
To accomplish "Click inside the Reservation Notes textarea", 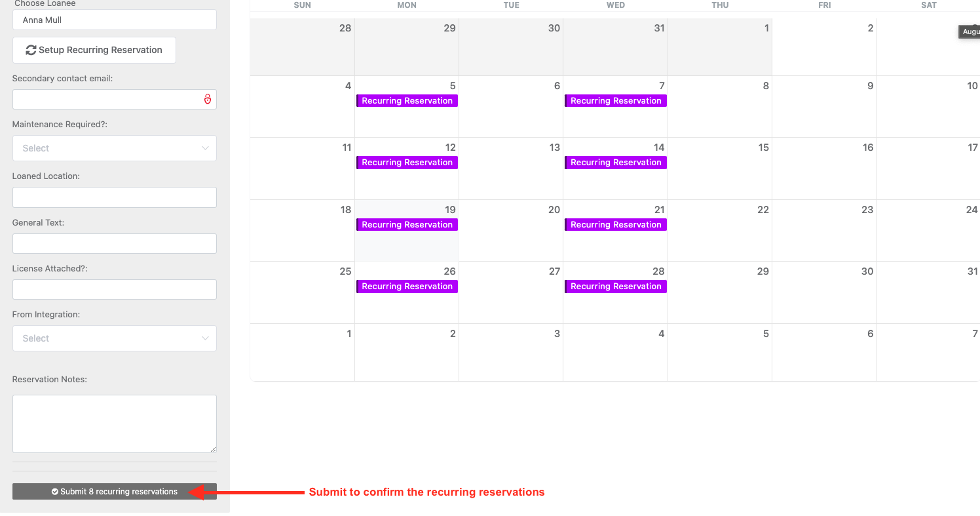I will click(x=115, y=424).
